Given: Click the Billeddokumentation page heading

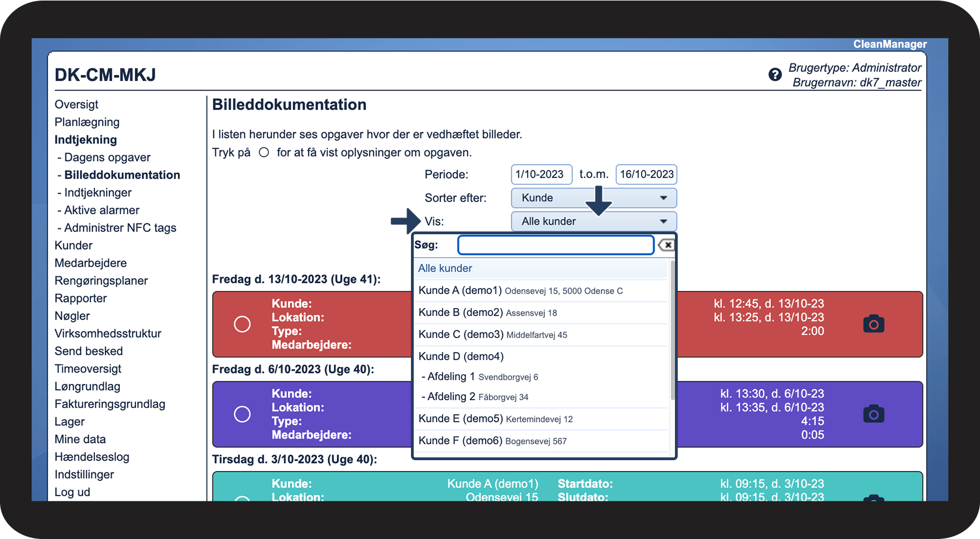Looking at the screenshot, I should point(290,105).
